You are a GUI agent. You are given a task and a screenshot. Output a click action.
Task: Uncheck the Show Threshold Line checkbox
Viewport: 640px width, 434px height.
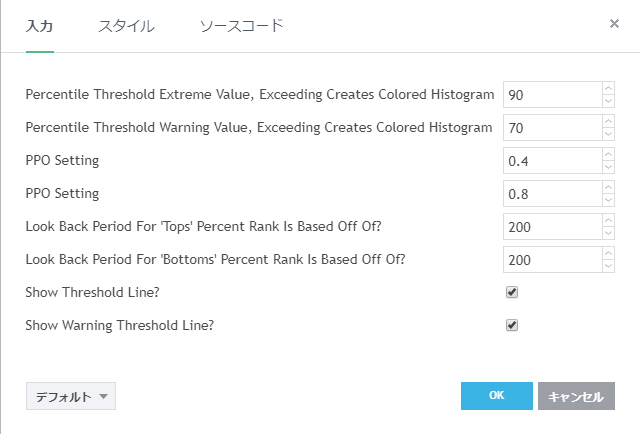512,292
